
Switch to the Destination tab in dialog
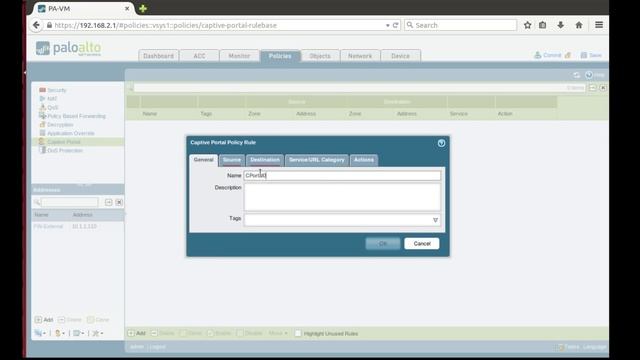click(x=265, y=160)
